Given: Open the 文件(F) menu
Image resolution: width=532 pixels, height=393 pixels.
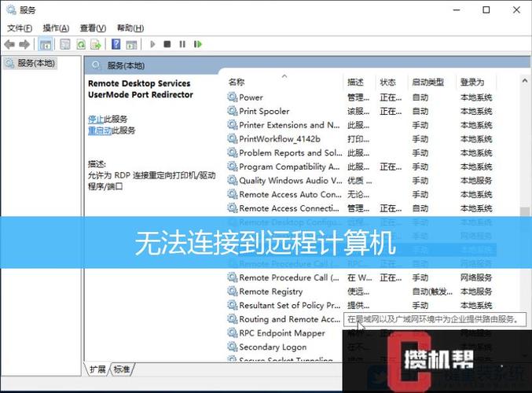Looking at the screenshot, I should pos(20,28).
